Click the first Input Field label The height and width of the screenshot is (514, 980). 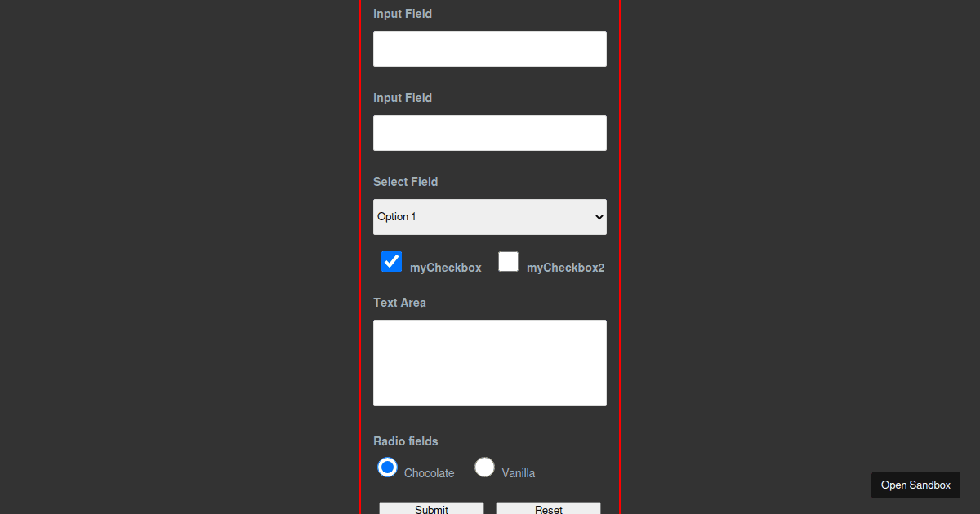coord(403,13)
